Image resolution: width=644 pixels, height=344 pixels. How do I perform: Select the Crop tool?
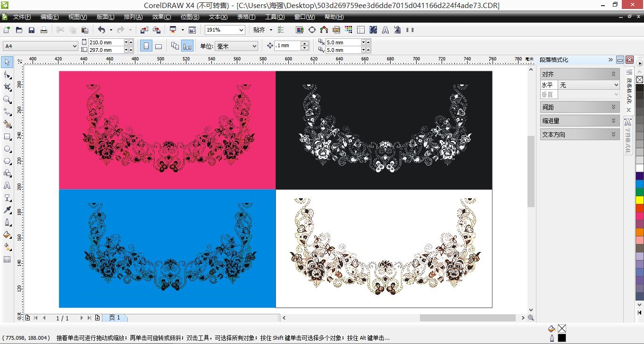(x=7, y=87)
